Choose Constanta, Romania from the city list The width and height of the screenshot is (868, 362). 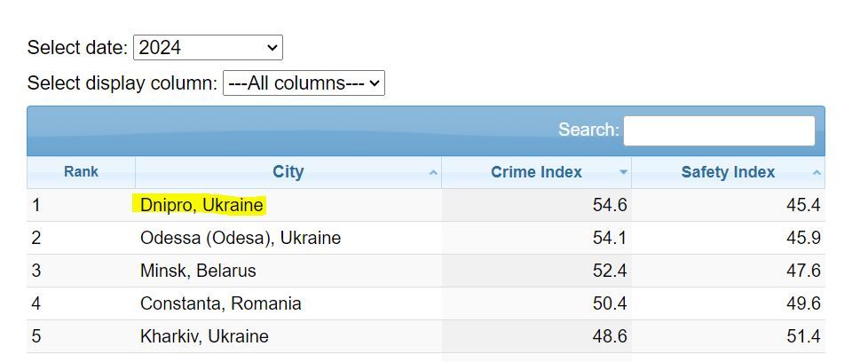pos(220,303)
